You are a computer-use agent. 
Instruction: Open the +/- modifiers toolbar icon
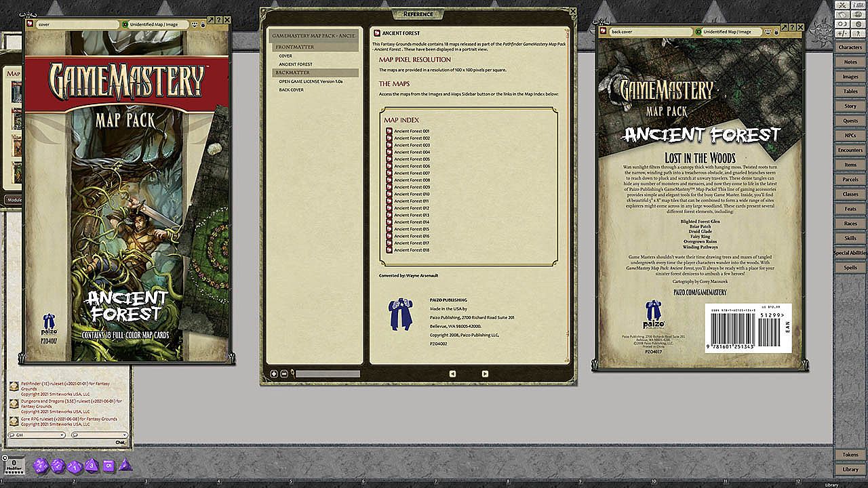[842, 33]
